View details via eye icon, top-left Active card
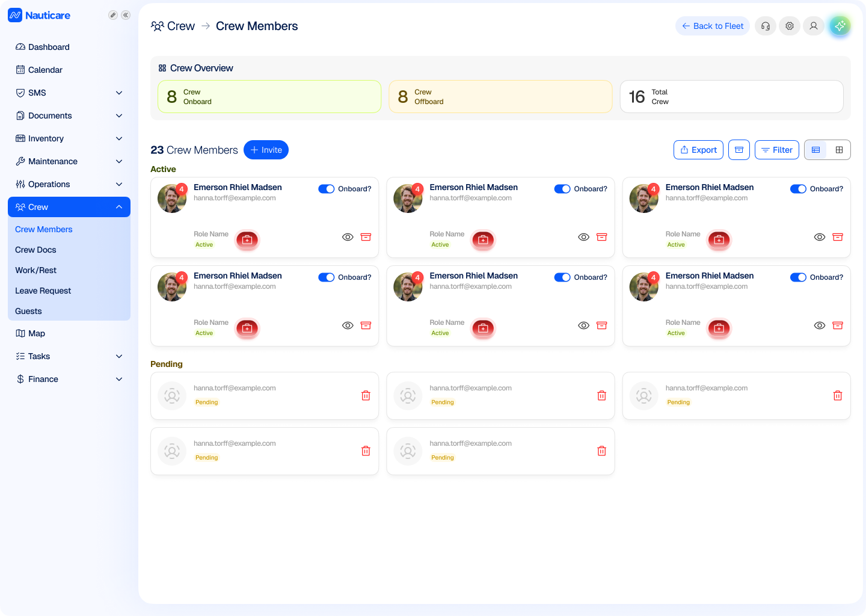866x616 pixels. 348,237
